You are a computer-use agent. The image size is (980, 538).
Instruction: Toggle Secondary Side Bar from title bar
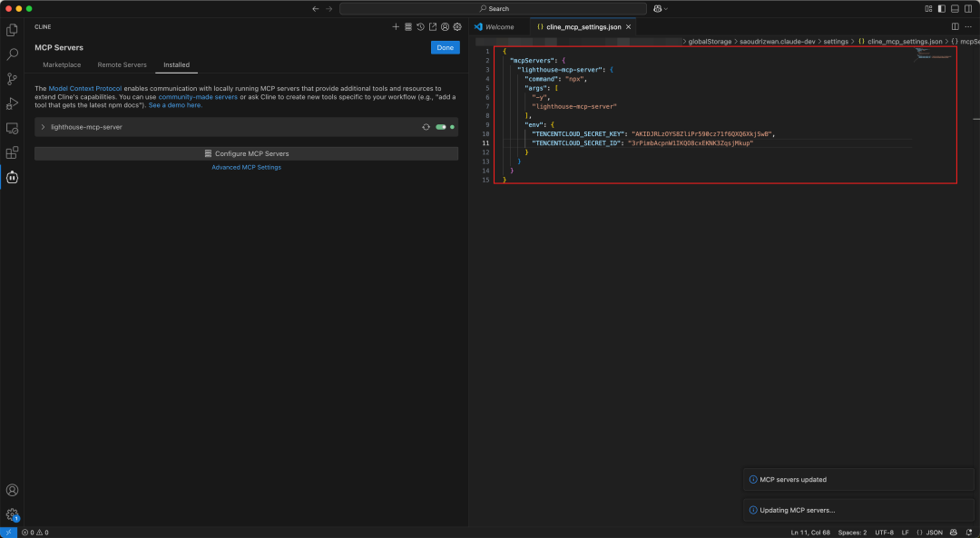pyautogui.click(x=968, y=9)
